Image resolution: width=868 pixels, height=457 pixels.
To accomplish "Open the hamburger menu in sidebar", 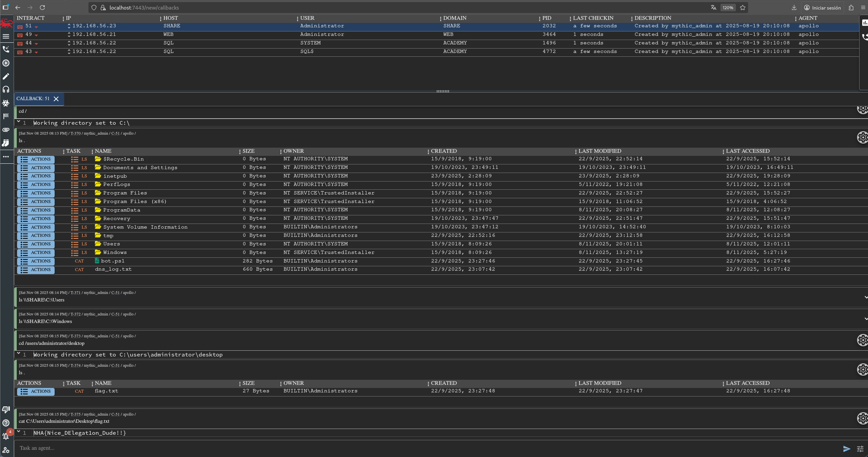I will [x=6, y=36].
